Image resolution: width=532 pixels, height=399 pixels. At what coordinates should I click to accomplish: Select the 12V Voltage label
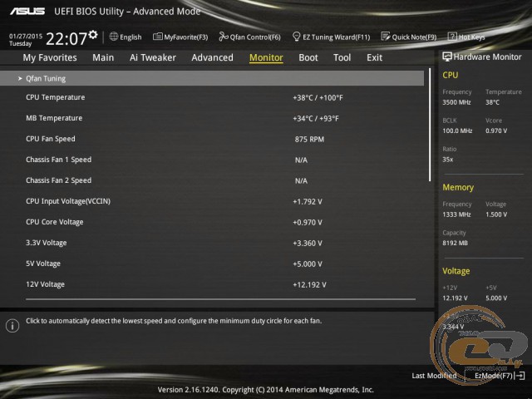[x=45, y=284]
